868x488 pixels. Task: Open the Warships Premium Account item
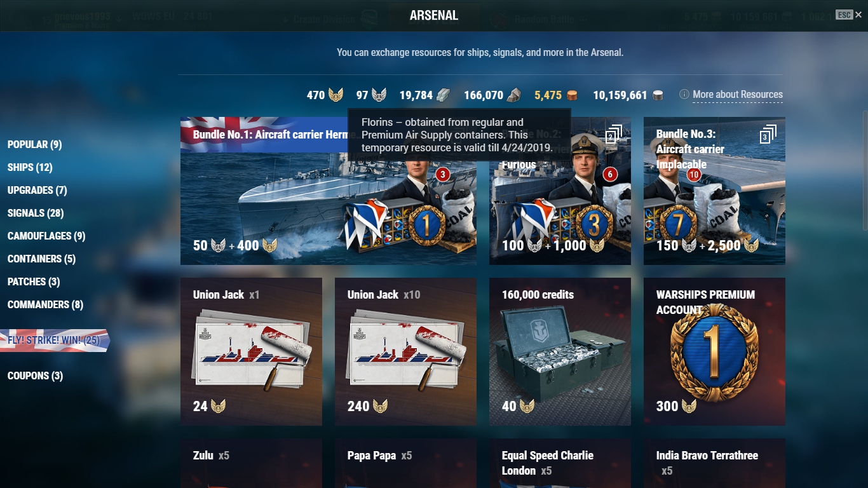click(x=714, y=351)
